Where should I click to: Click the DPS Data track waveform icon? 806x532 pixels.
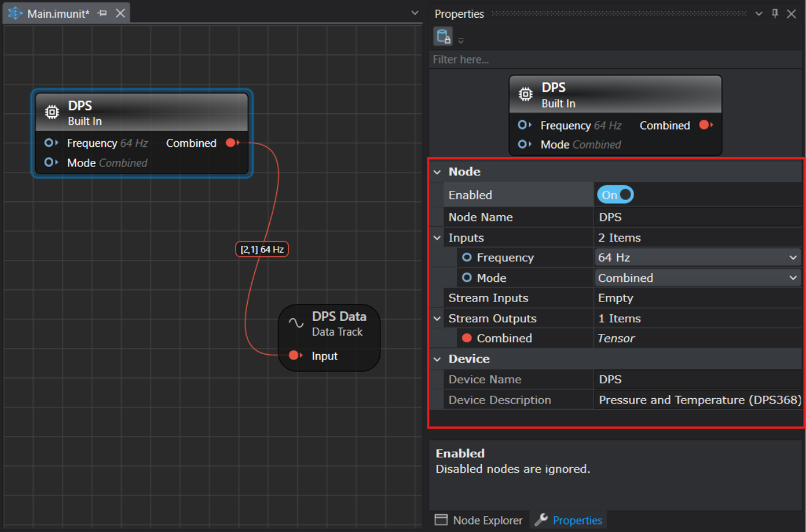(296, 323)
